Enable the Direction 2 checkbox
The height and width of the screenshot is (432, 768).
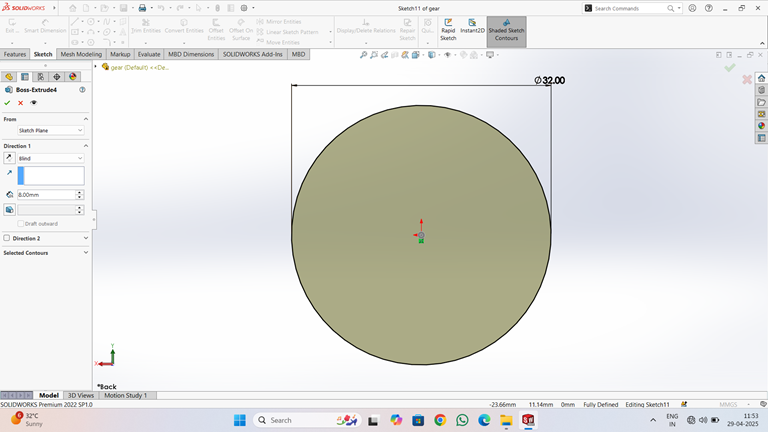(x=7, y=238)
